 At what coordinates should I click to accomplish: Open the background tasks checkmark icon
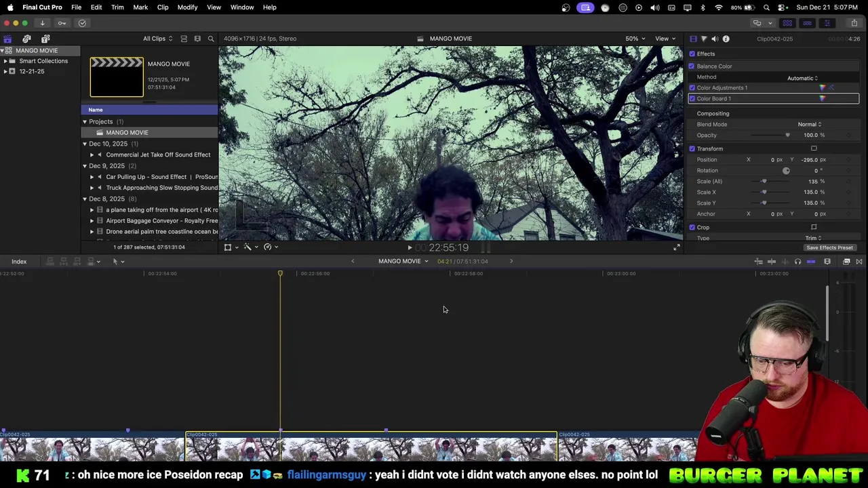(82, 23)
